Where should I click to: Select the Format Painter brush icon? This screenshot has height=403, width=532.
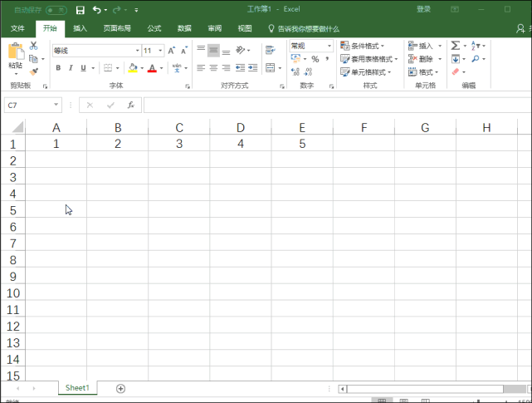pos(33,71)
